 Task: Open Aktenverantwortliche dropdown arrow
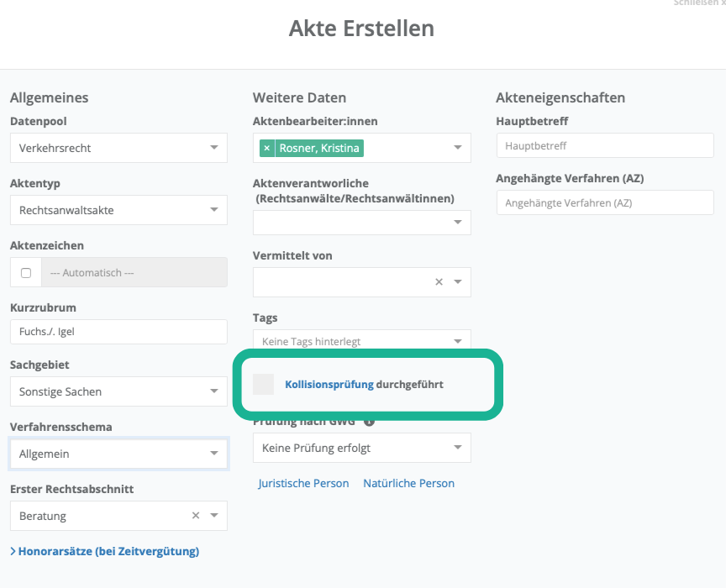coord(458,223)
